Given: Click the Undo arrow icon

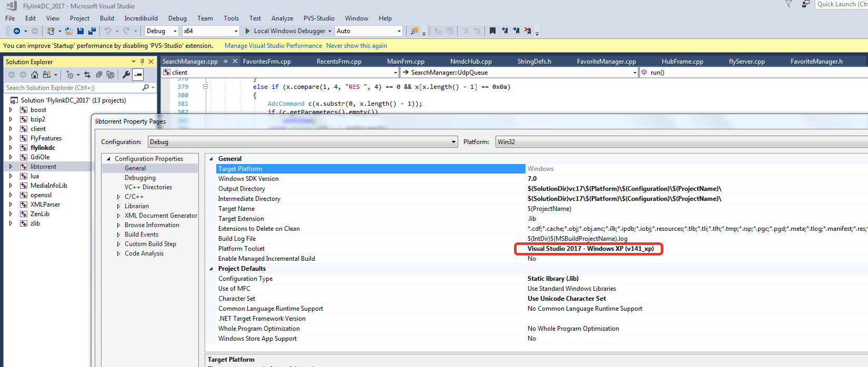Looking at the screenshot, I should pos(108,31).
